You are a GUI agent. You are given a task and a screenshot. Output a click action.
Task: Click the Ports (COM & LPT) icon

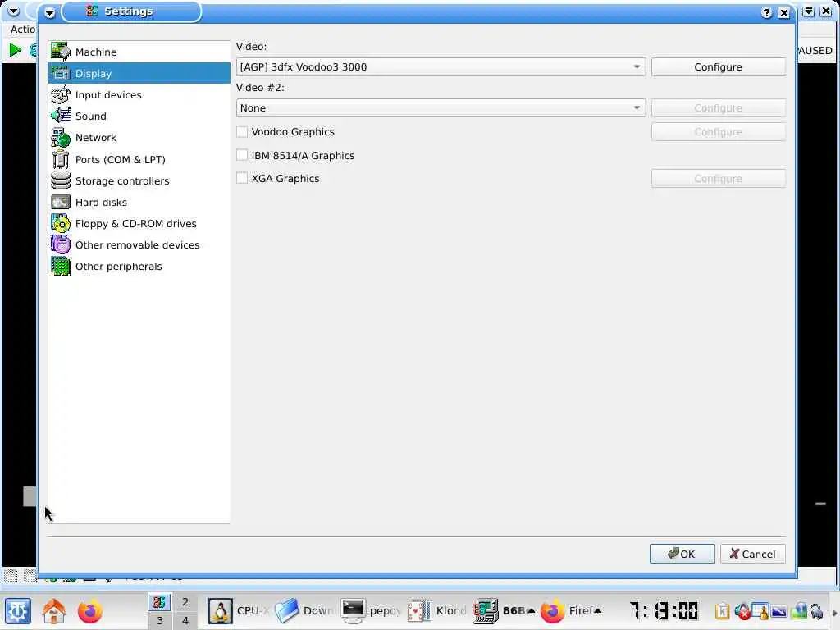point(61,160)
